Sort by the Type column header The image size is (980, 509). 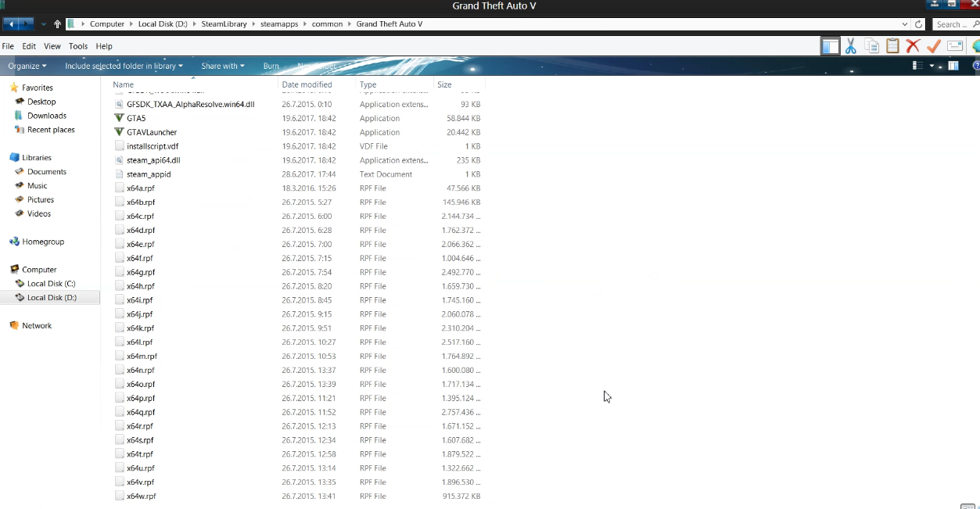(395, 84)
